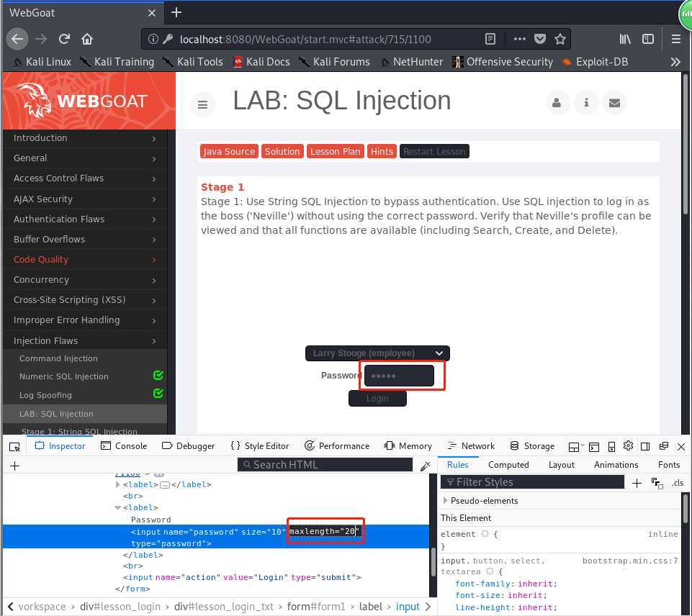Screen dimensions: 692x616
Task: Collapse the open label node in HTML tree
Action: (x=117, y=507)
